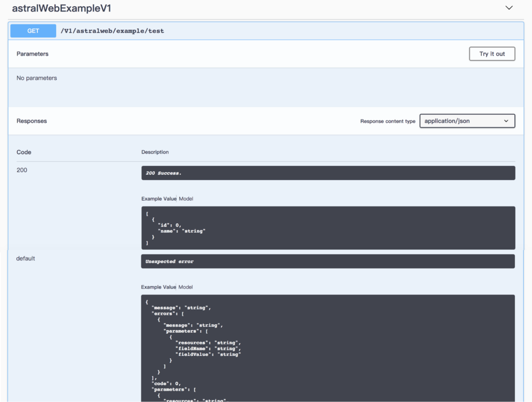The image size is (532, 402).
Task: Click the default error example JSON block
Action: (x=328, y=348)
